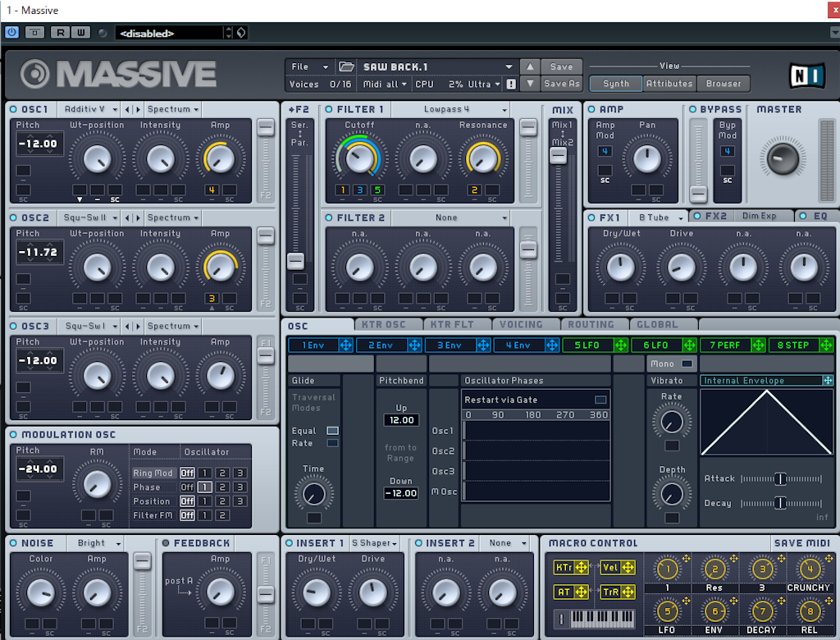
Task: Open Filter 1 Lowpass 4 type dropdown
Action: point(450,109)
